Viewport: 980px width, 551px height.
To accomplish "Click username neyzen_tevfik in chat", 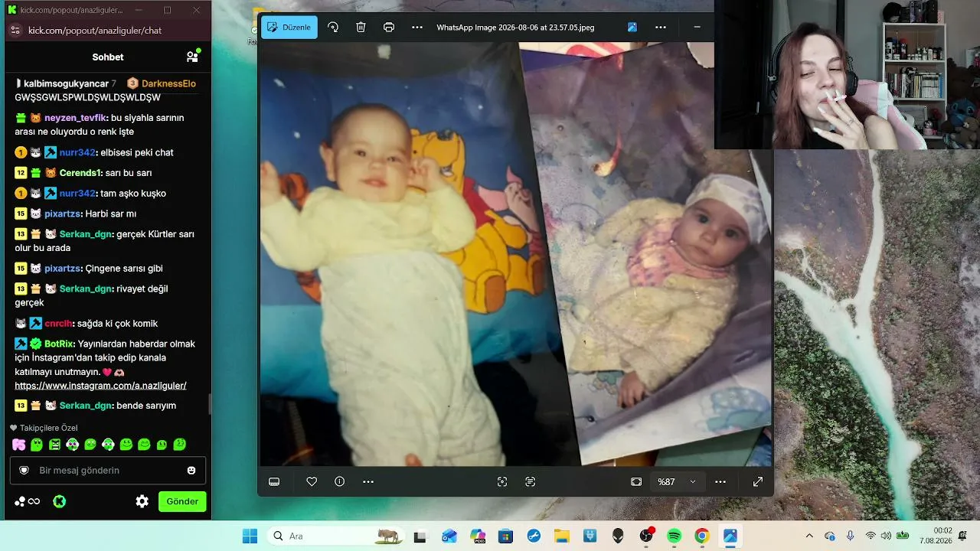I will pos(76,118).
